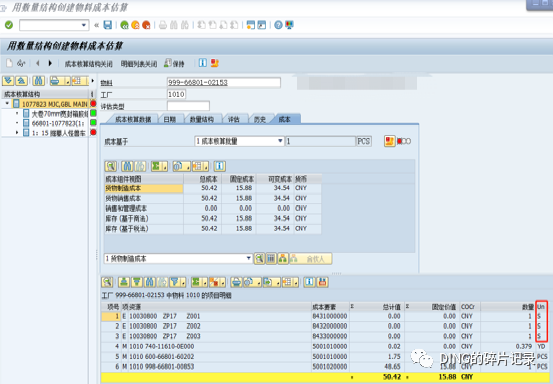Click the red log icon in application toolbar

(x=214, y=63)
